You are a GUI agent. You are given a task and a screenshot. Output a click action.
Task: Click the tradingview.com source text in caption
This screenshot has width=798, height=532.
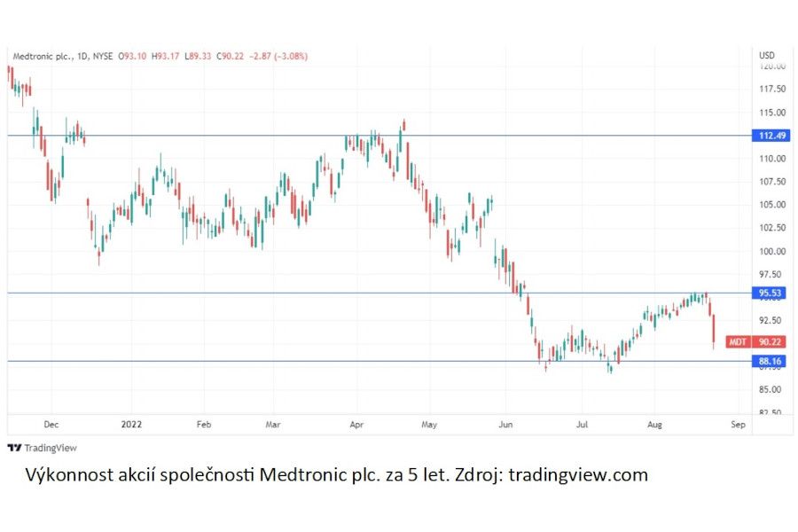(x=578, y=475)
